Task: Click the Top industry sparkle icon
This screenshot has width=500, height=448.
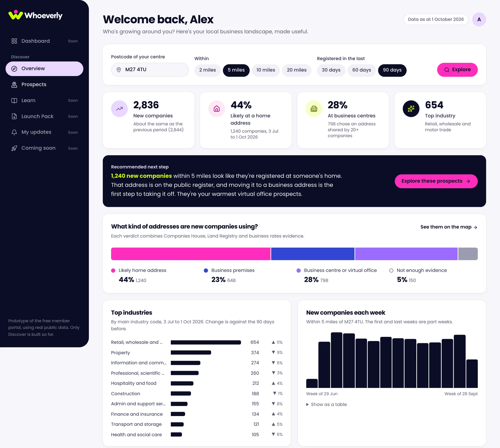Action: (411, 109)
